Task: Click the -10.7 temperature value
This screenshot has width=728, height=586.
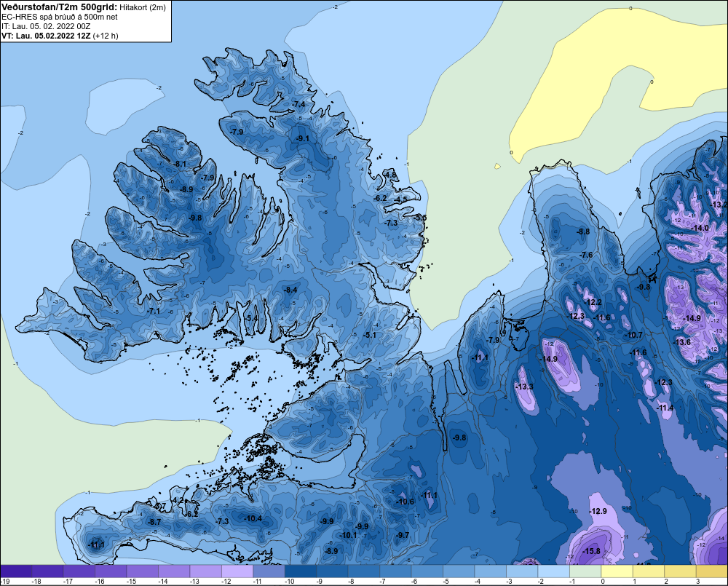Action: [634, 335]
